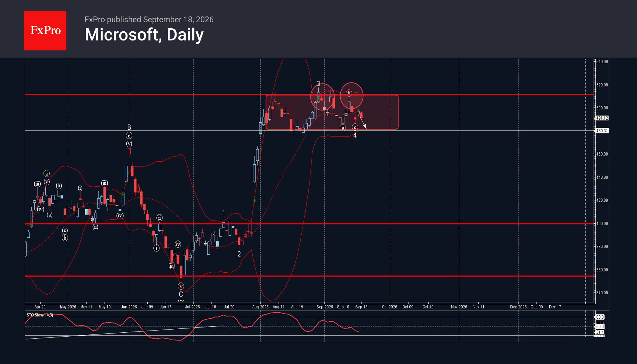Select the wave '1' label

tap(224, 213)
